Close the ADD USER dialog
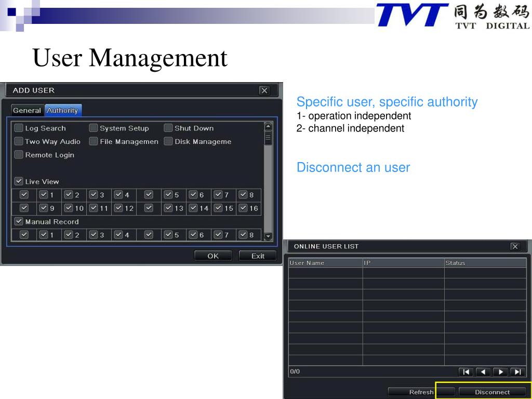 point(264,90)
